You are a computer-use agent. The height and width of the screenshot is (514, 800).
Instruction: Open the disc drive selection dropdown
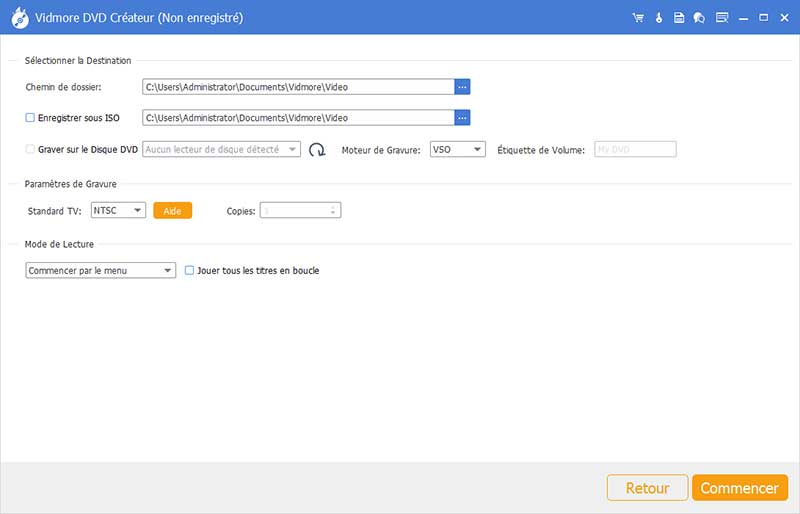[x=221, y=150]
